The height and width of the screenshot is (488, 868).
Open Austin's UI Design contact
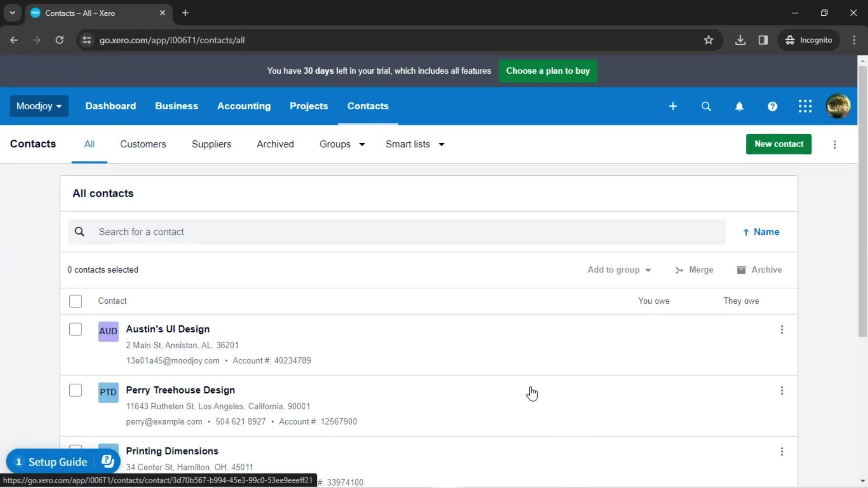pos(168,329)
